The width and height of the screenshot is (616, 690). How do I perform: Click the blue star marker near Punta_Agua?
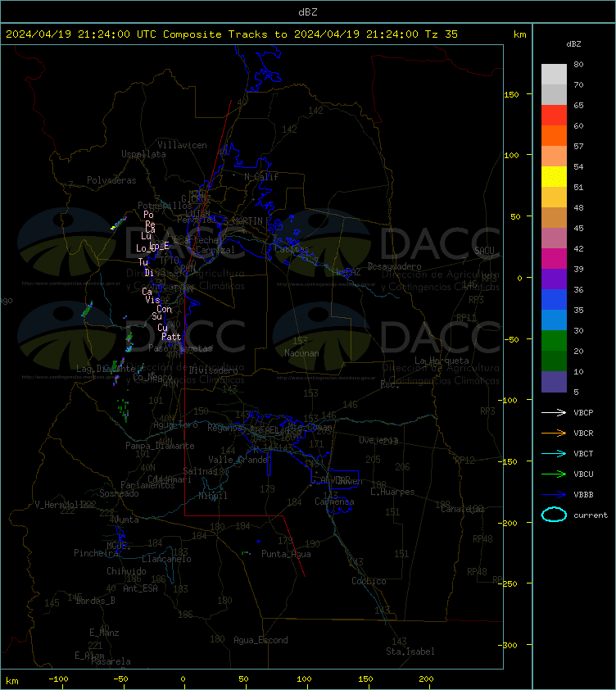point(258,541)
